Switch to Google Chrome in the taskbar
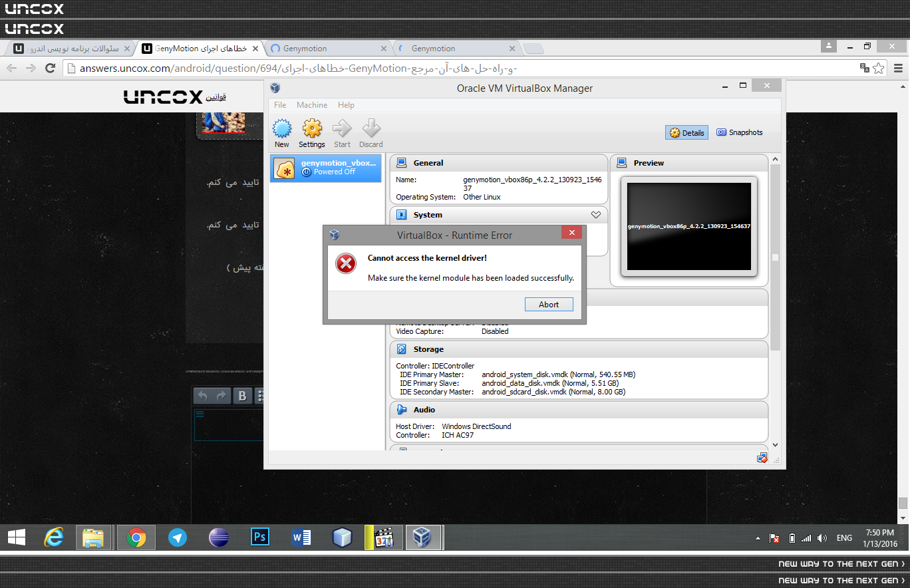910x588 pixels. pyautogui.click(x=136, y=537)
